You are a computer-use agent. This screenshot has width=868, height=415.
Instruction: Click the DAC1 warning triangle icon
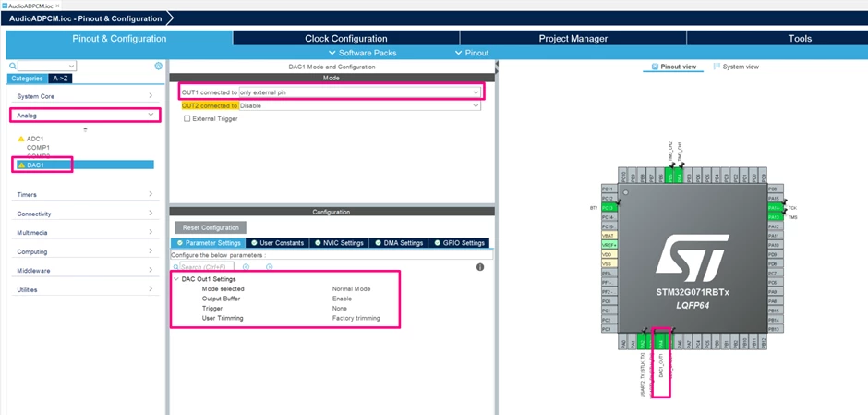pos(21,165)
